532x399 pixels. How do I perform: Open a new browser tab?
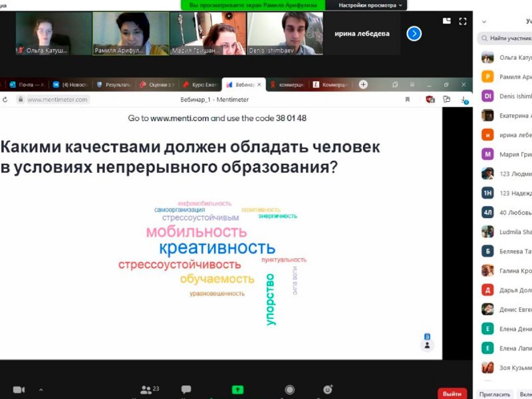point(363,84)
